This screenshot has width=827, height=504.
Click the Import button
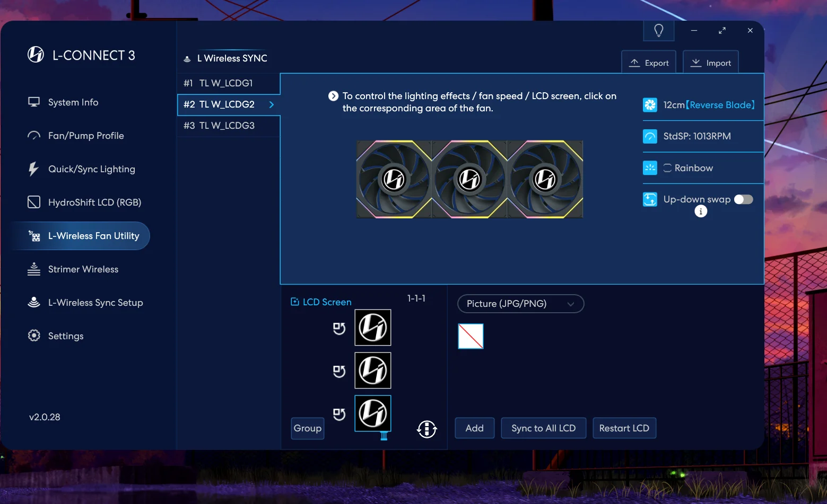(x=711, y=63)
